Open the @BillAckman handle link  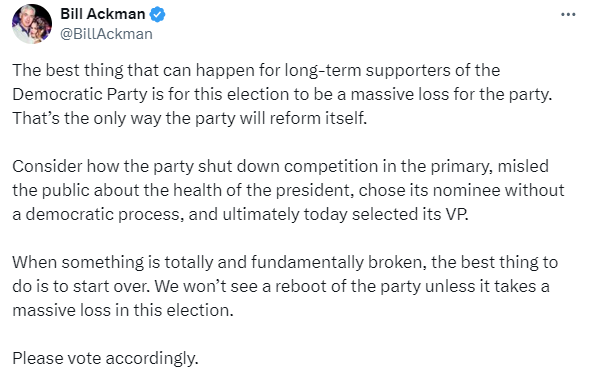click(106, 34)
